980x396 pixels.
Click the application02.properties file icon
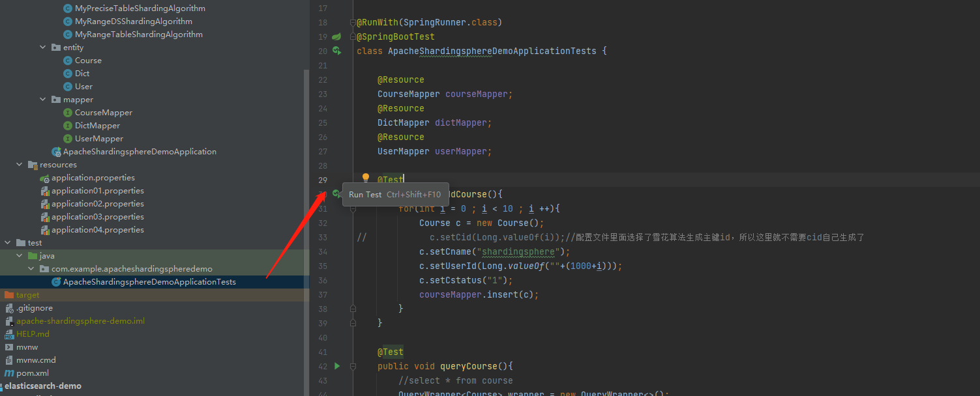(x=44, y=204)
